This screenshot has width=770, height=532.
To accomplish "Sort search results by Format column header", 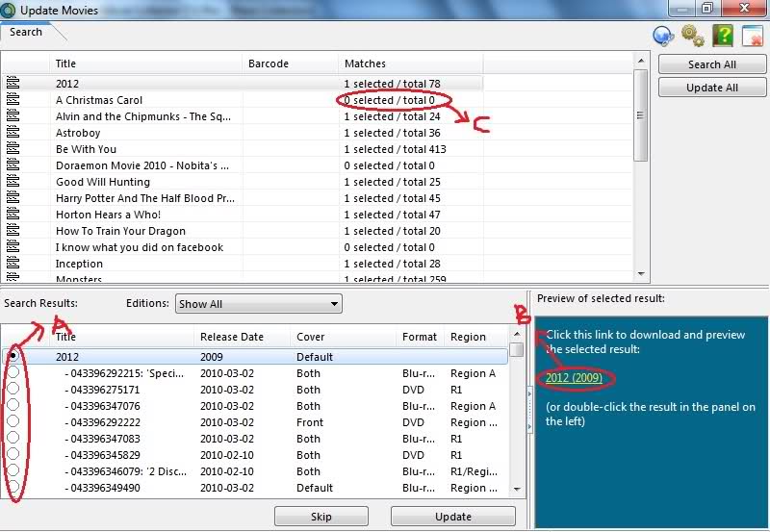I will tap(420, 337).
